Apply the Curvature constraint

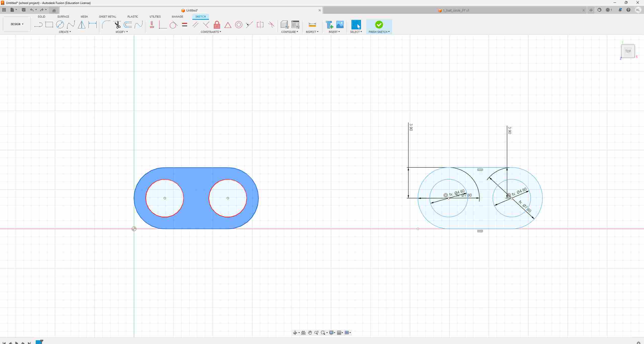pyautogui.click(x=271, y=25)
